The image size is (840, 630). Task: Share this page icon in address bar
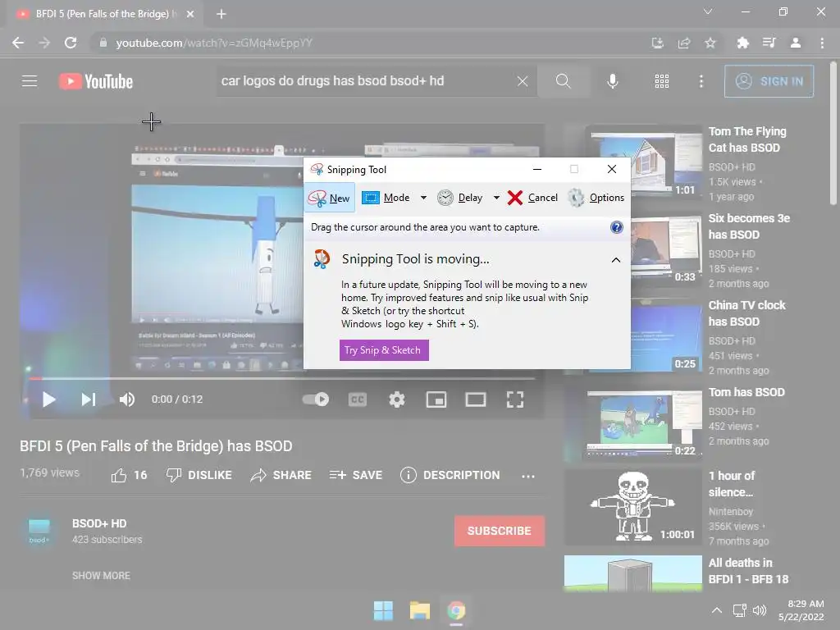[684, 43]
